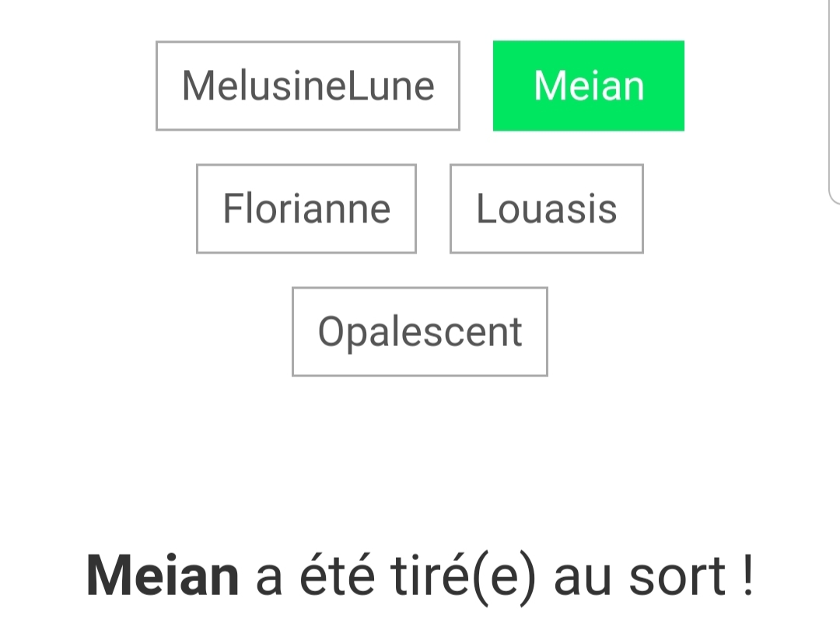This screenshot has width=840, height=644.
Task: Click the bold Meian in result text
Action: coord(163,576)
